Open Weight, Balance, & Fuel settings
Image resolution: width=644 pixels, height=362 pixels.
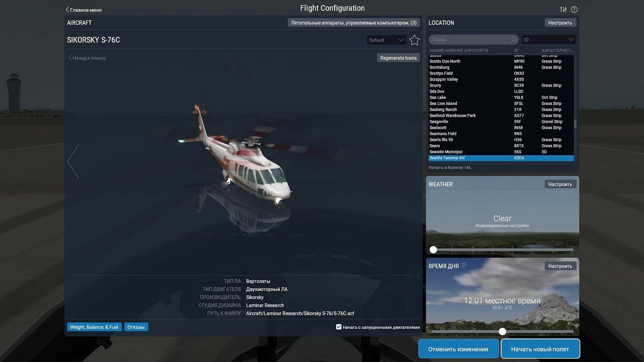tap(94, 327)
